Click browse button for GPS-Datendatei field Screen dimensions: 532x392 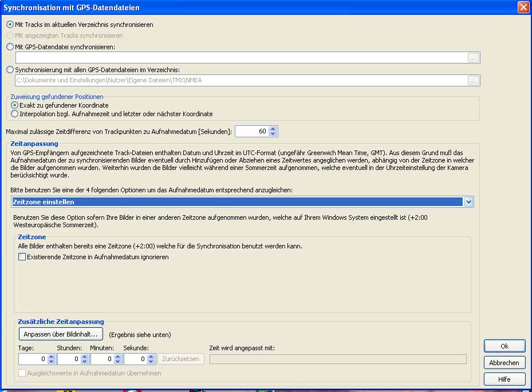(473, 57)
